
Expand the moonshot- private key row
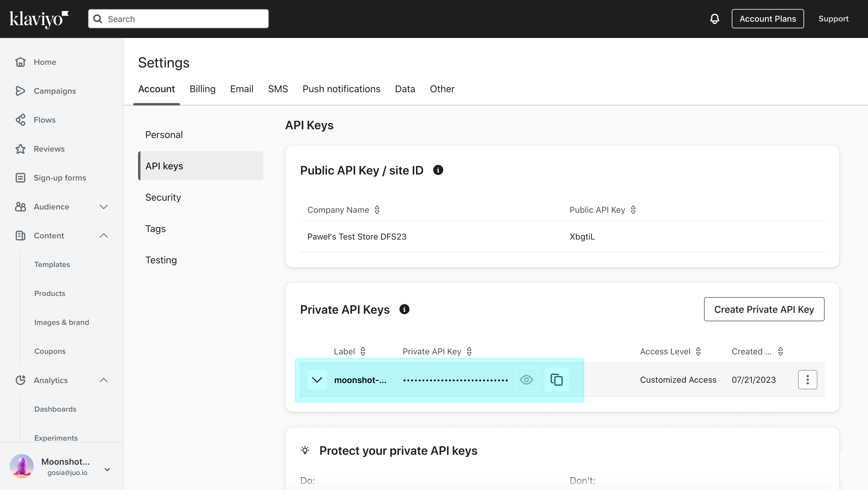pyautogui.click(x=316, y=380)
